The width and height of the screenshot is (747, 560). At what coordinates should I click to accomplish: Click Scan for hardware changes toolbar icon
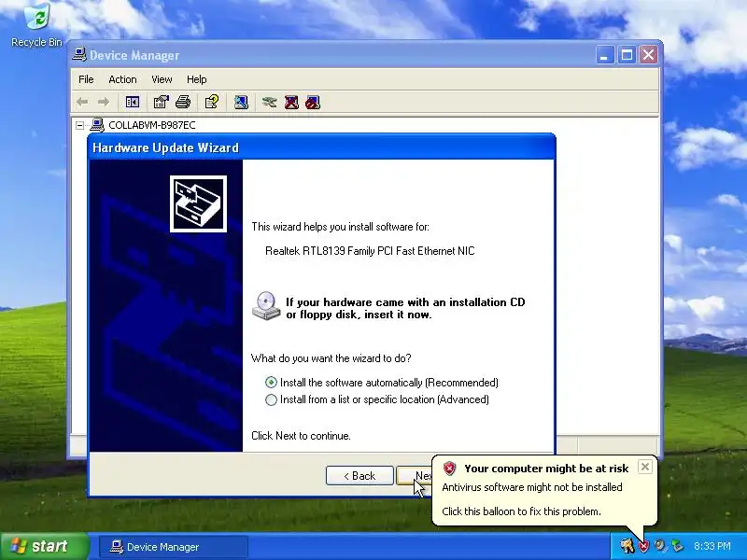coord(241,102)
